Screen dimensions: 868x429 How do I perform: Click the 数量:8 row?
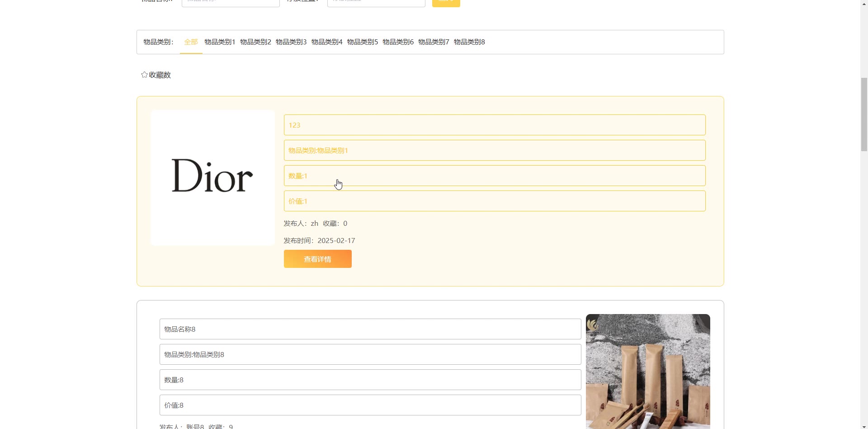370,380
